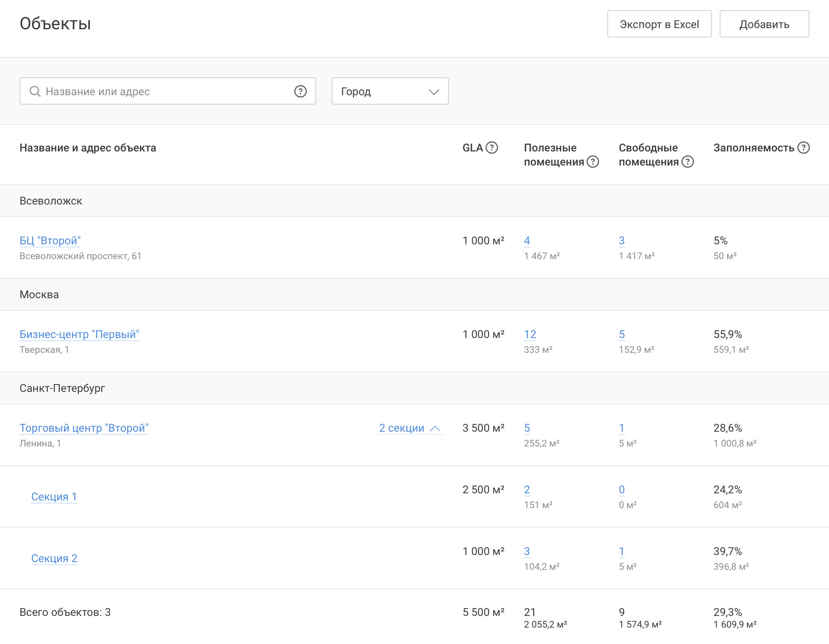The height and width of the screenshot is (644, 829).
Task: Click 12 useful premises for Бизнес-центр Первый
Action: tap(530, 334)
